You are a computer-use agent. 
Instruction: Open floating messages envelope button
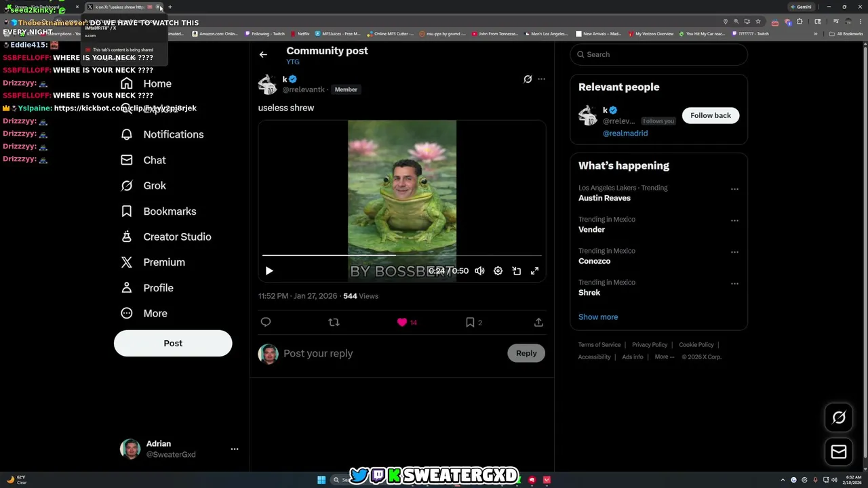point(839,451)
